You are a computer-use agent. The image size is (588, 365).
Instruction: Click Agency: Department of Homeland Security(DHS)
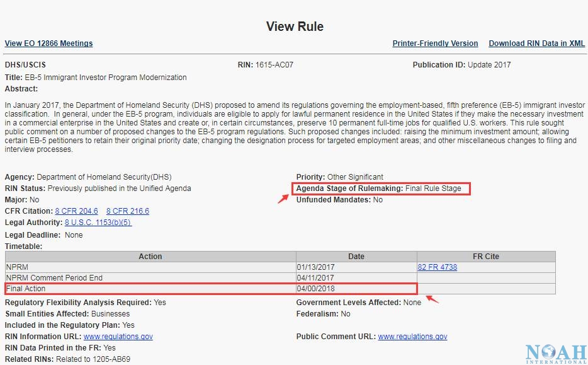(x=88, y=177)
